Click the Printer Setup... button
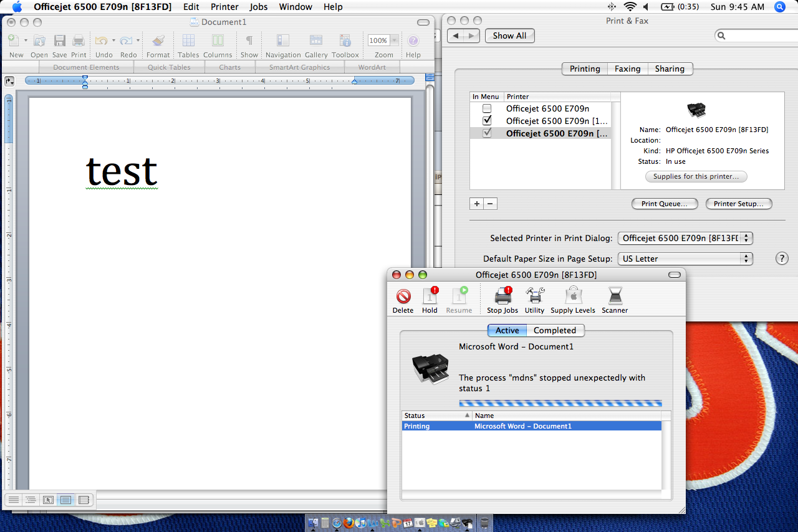This screenshot has width=798, height=532. (x=739, y=204)
